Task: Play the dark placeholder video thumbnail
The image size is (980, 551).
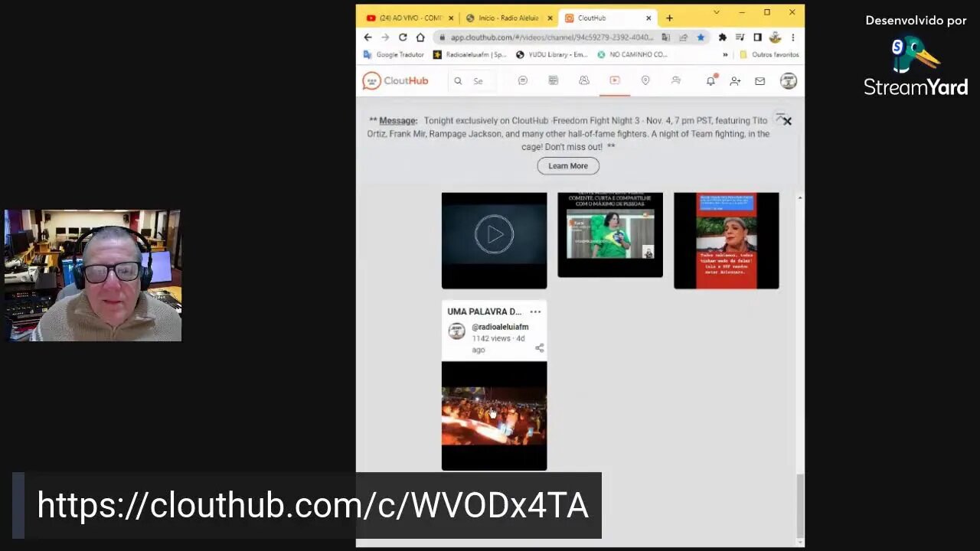Action: coord(495,240)
